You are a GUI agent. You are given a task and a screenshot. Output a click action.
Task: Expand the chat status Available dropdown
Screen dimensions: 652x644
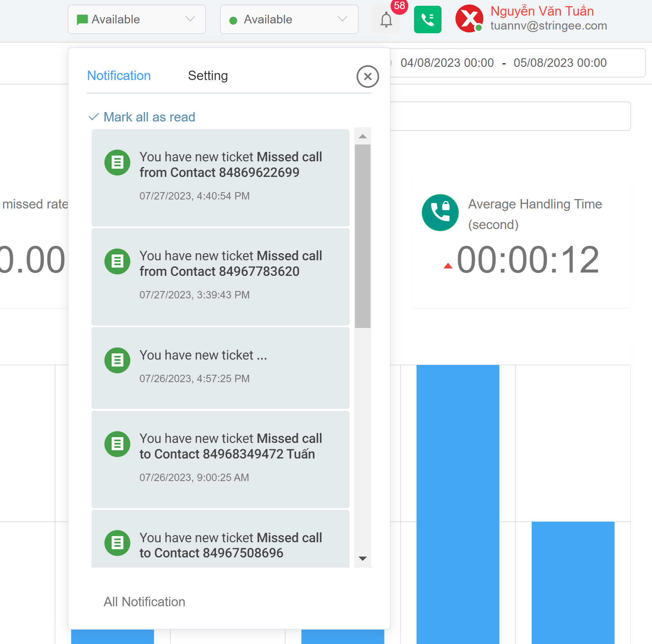point(137,19)
